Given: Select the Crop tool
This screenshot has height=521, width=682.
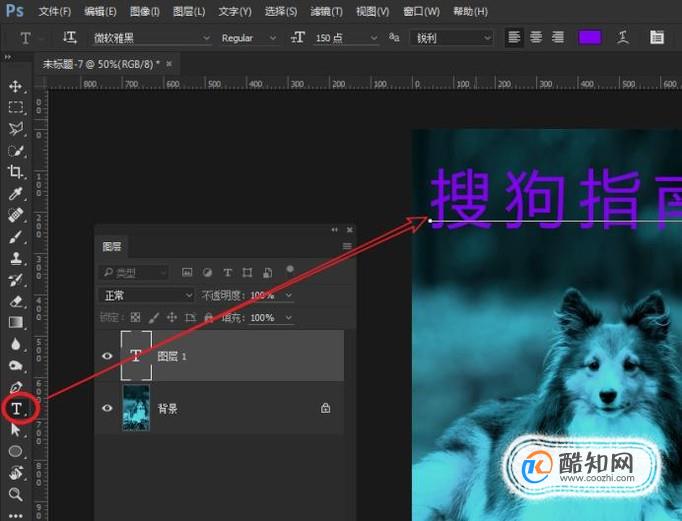Looking at the screenshot, I should 16,172.
